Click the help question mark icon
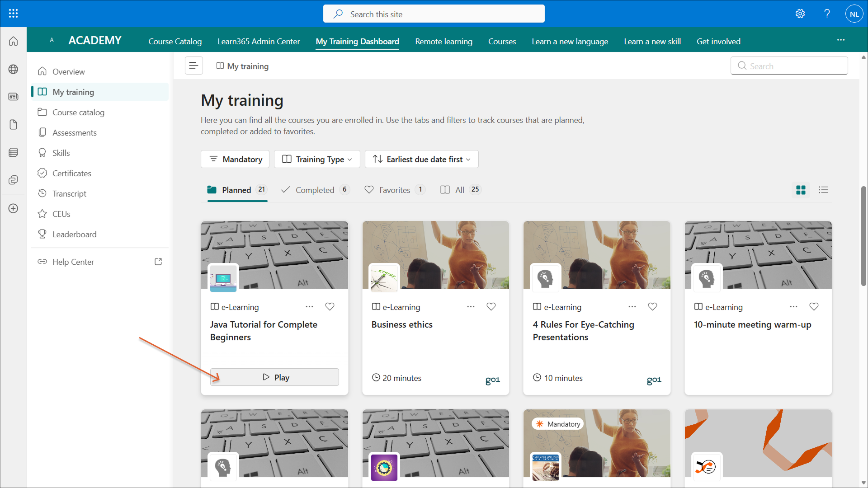The width and height of the screenshot is (868, 488). click(x=827, y=14)
